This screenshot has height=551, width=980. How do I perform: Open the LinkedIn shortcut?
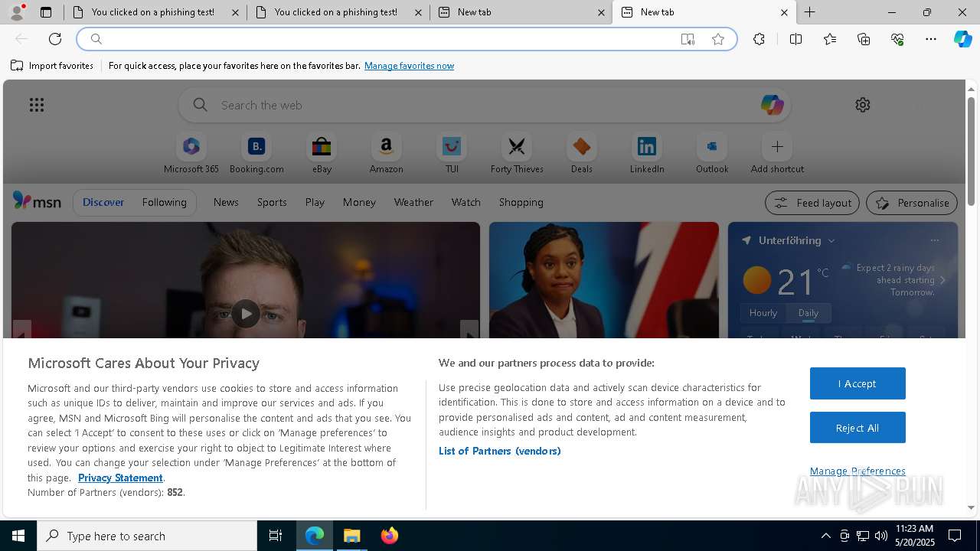tap(647, 154)
